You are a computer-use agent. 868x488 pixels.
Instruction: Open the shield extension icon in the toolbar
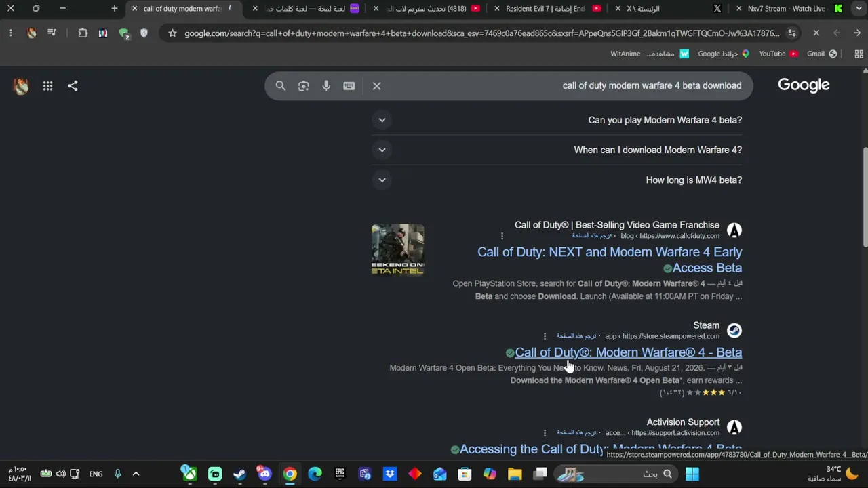[144, 33]
